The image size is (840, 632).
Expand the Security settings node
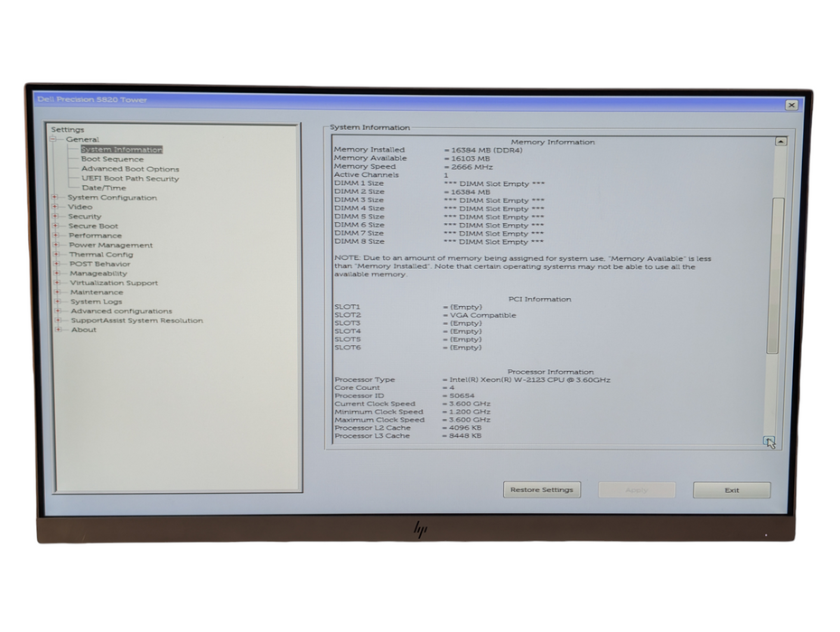point(55,217)
